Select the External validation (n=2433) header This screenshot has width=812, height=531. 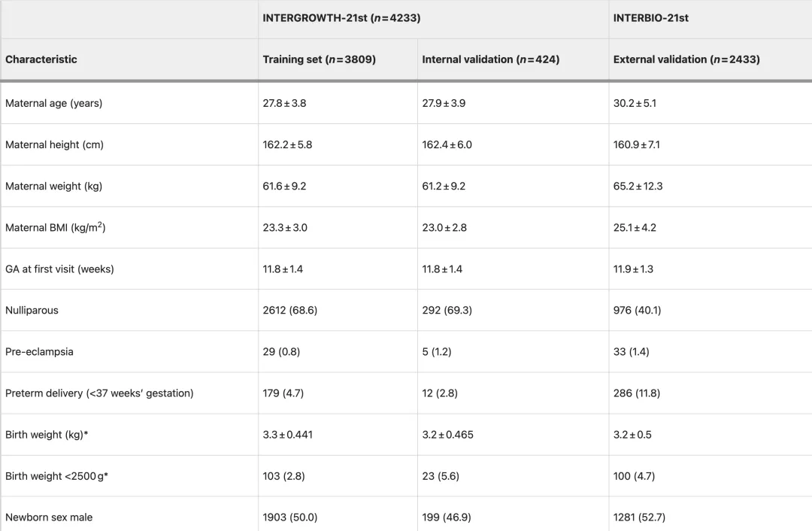tap(686, 59)
